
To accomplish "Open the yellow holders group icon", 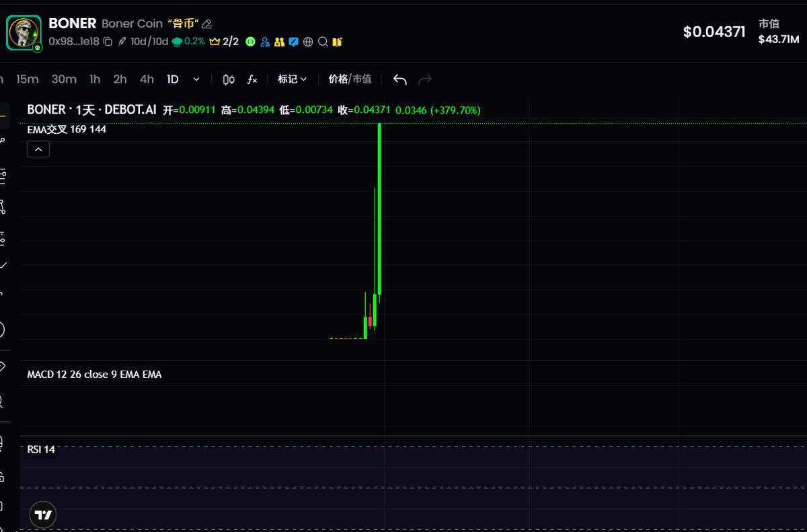I will click(279, 42).
